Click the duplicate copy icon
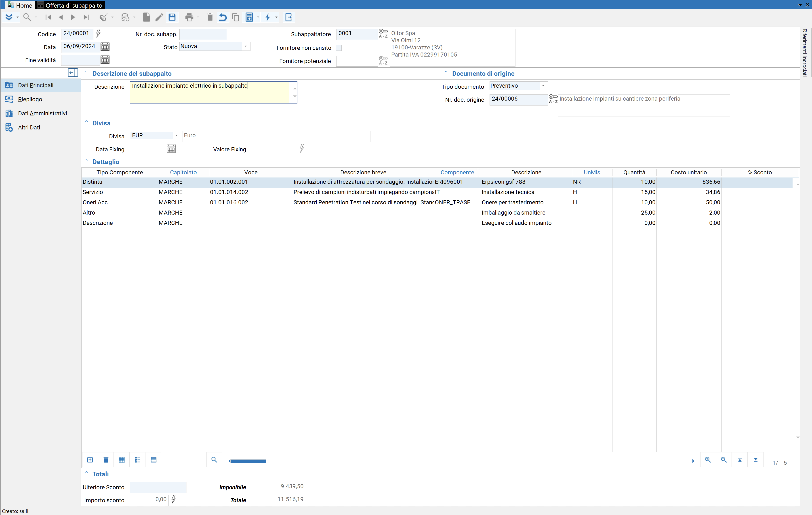 pyautogui.click(x=235, y=17)
